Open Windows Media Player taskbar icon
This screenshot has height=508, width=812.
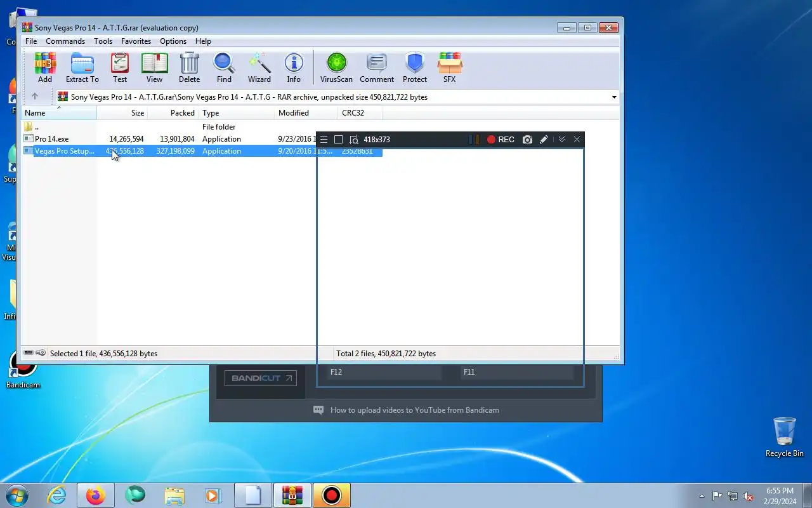(x=213, y=495)
